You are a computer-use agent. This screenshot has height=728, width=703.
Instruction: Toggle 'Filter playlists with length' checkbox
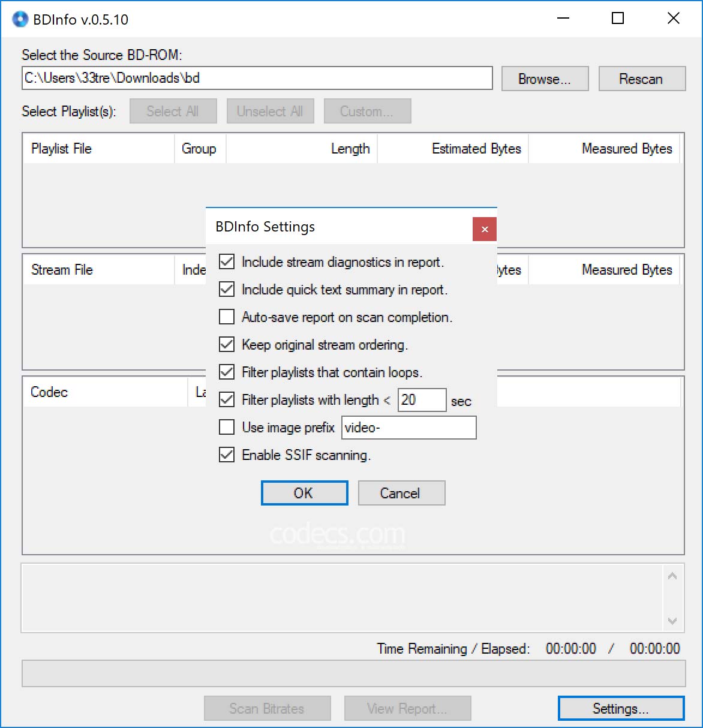[227, 399]
